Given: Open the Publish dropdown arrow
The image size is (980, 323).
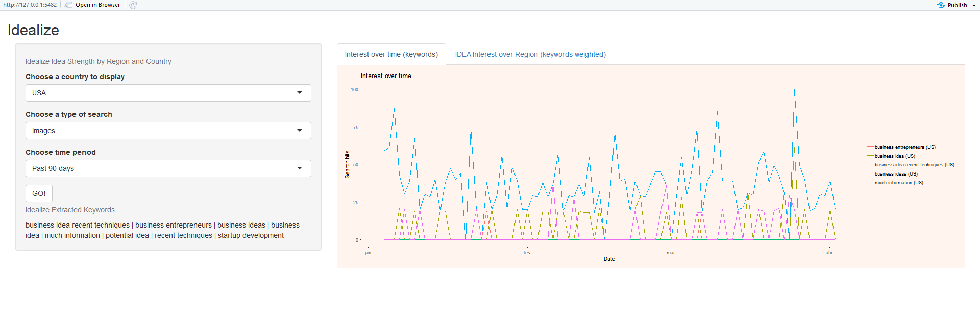Looking at the screenshot, I should (974, 5).
